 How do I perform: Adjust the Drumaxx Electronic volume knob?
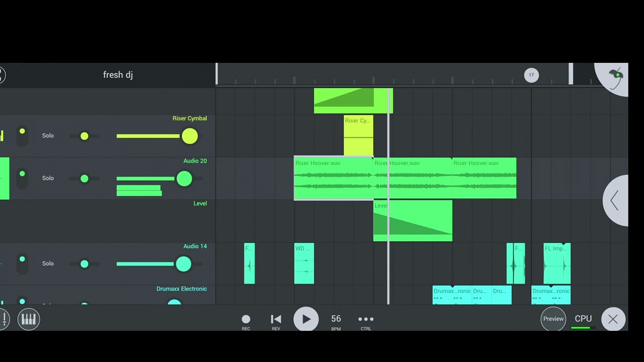pos(174,302)
